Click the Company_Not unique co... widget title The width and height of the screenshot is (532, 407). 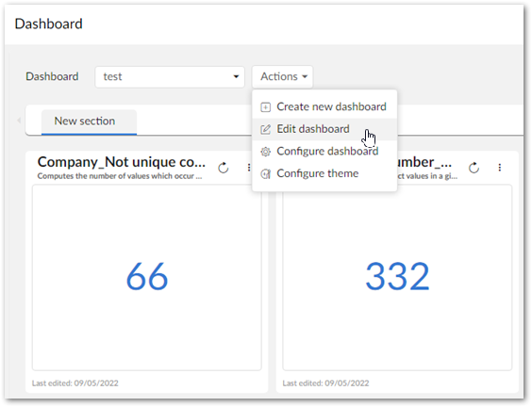click(122, 162)
